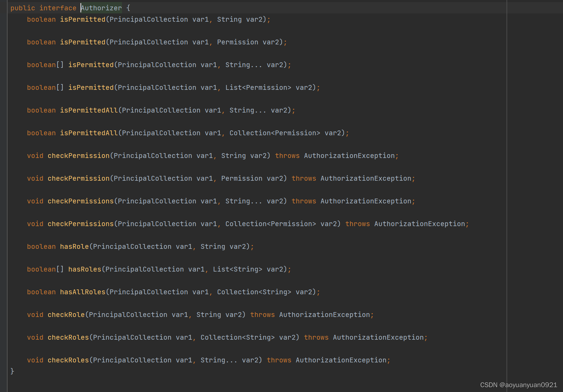Click 'throws' keyword on the checkRole line
The width and height of the screenshot is (563, 392).
(x=263, y=315)
